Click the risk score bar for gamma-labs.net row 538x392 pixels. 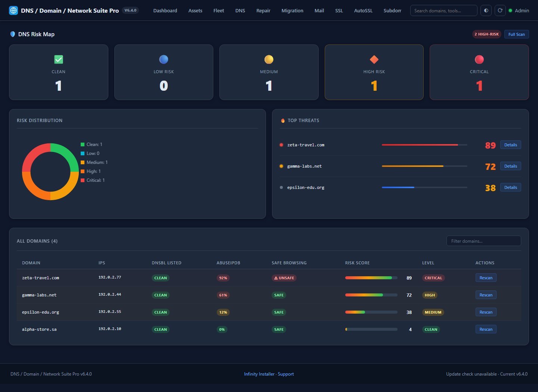pyautogui.click(x=371, y=295)
